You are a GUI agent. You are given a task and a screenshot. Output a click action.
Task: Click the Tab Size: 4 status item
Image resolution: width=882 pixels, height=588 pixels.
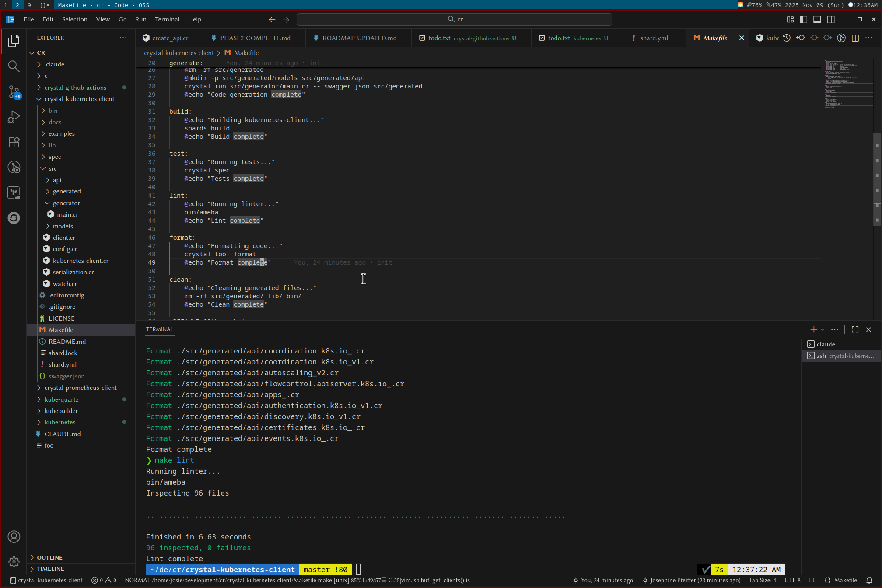762,580
